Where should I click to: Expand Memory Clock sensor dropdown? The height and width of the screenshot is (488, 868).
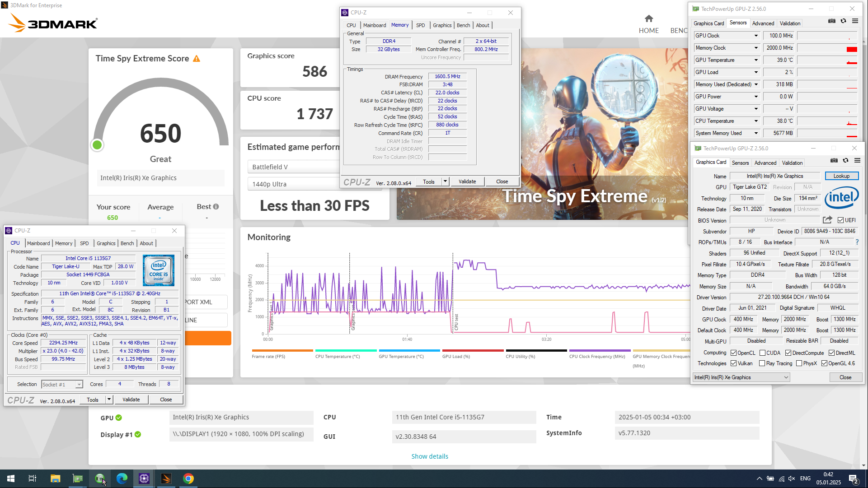756,48
